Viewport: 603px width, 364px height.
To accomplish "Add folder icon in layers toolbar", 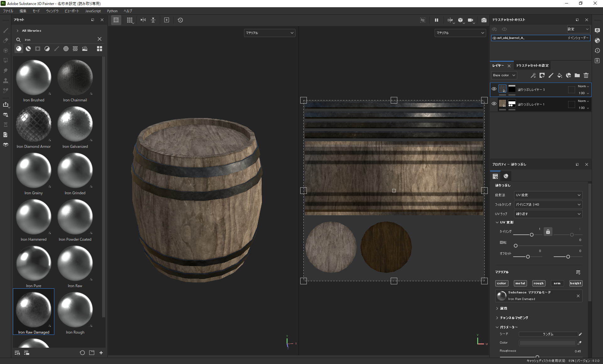I will [577, 75].
